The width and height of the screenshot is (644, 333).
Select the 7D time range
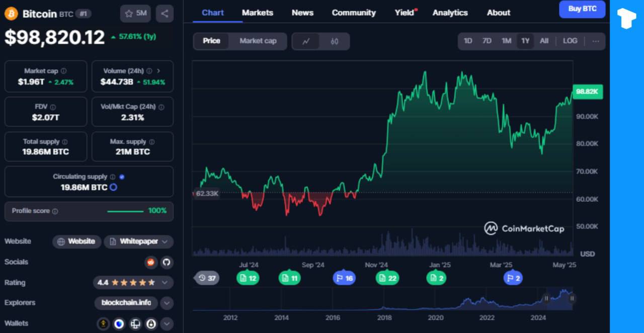coord(487,41)
